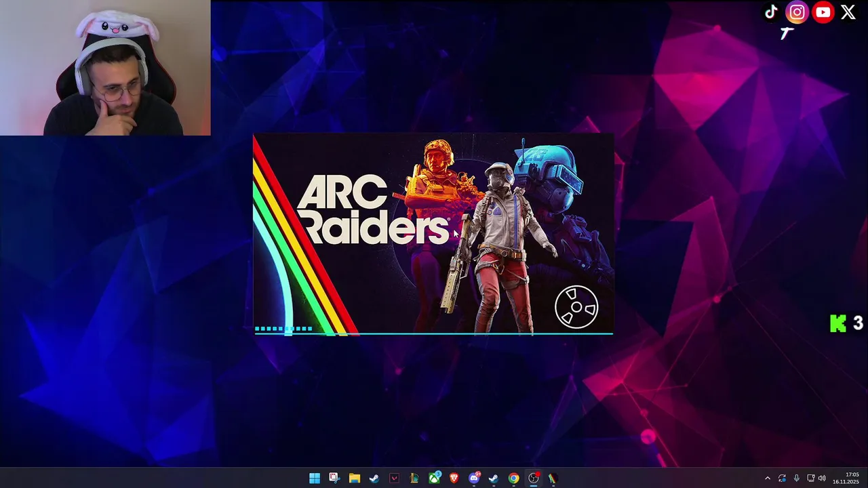
Task: Launch Snipping Tool from the taskbar
Action: [334, 479]
